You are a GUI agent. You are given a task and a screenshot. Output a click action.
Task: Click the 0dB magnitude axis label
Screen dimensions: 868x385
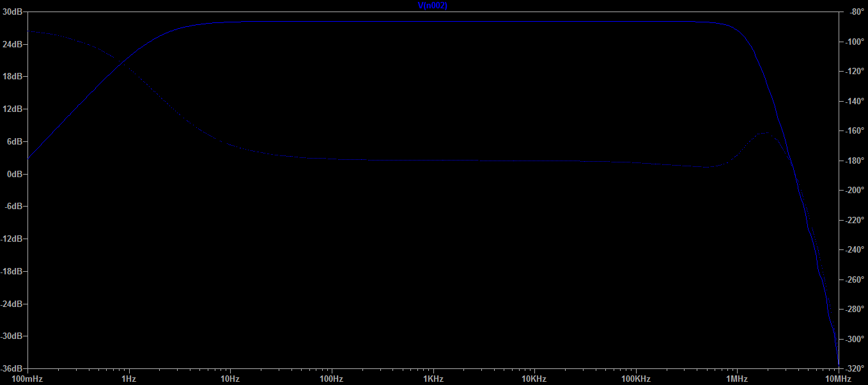pyautogui.click(x=15, y=174)
